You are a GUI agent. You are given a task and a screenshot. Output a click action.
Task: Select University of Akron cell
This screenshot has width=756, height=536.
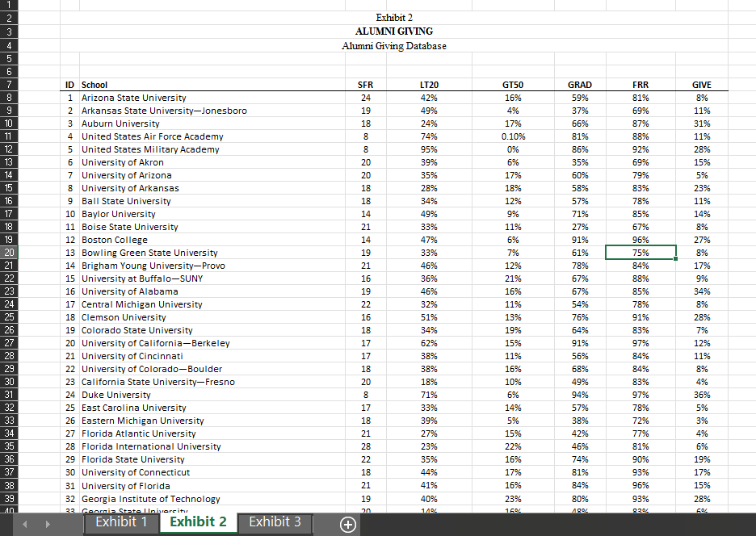[x=212, y=162]
